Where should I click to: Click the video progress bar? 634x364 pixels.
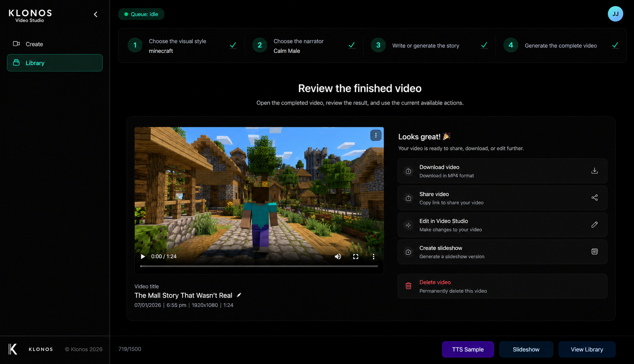(259, 266)
